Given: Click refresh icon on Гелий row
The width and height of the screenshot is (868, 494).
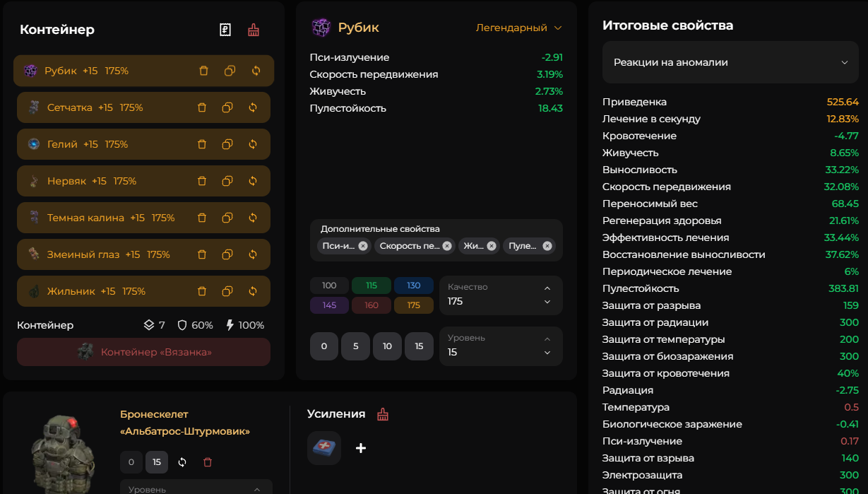Looking at the screenshot, I should pyautogui.click(x=253, y=144).
